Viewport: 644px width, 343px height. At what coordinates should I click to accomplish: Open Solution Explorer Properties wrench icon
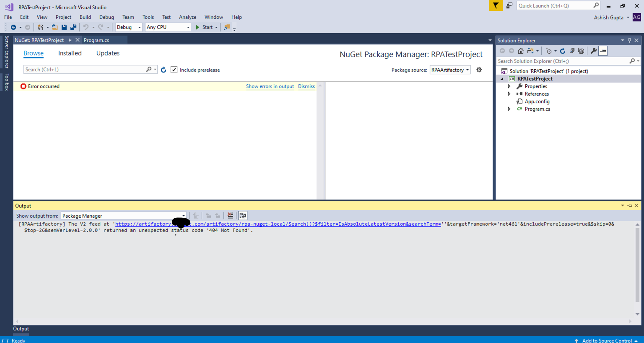[x=593, y=51]
